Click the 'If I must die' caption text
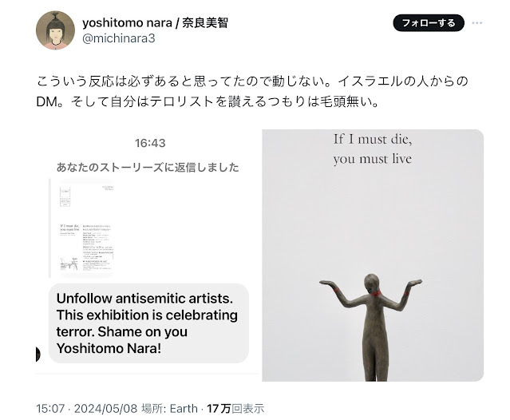Image resolution: width=510 pixels, height=420 pixels. (x=373, y=149)
